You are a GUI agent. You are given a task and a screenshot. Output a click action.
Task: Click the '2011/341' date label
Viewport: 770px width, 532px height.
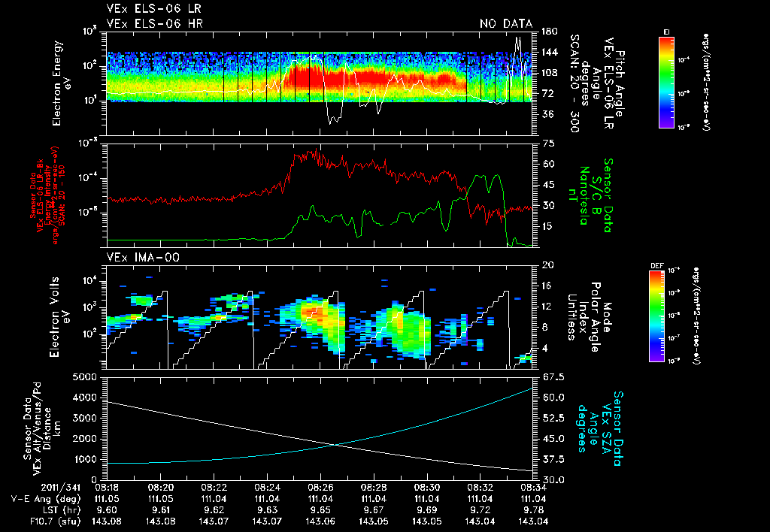61,488
